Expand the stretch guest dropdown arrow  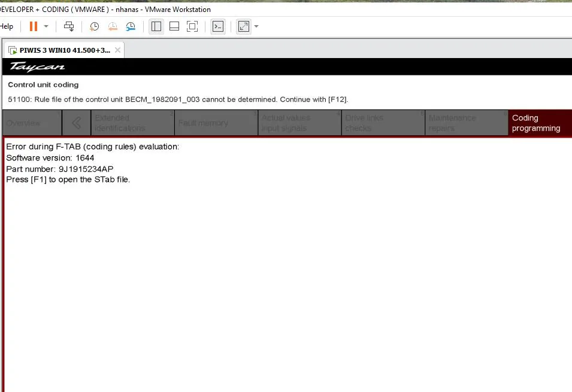[256, 26]
